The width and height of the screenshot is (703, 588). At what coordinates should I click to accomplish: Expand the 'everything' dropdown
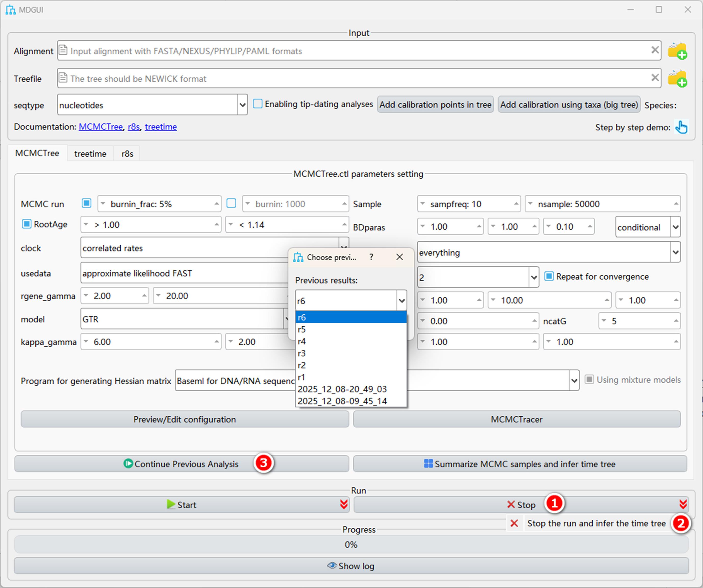click(675, 252)
